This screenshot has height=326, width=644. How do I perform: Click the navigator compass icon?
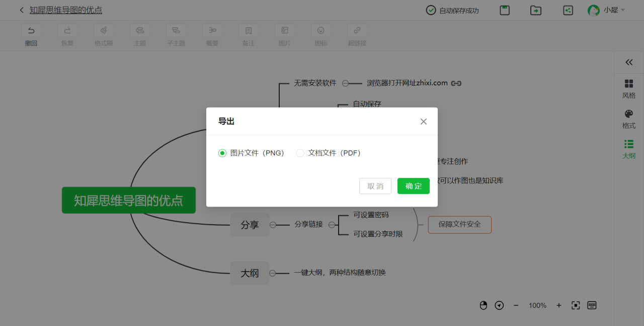[499, 305]
